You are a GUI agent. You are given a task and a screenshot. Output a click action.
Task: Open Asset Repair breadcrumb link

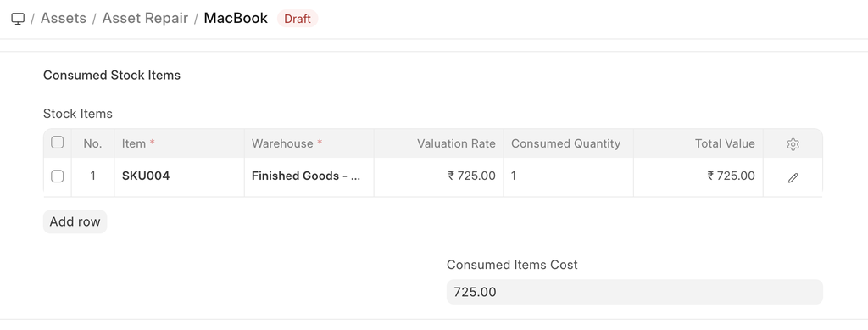(145, 19)
